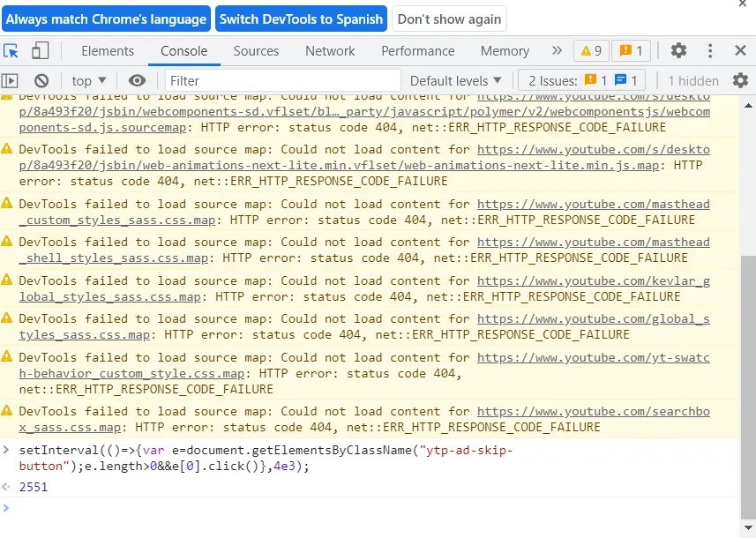Open the webcomponents-sd.js.sourcemap link
The height and width of the screenshot is (538, 756).
pos(364,111)
